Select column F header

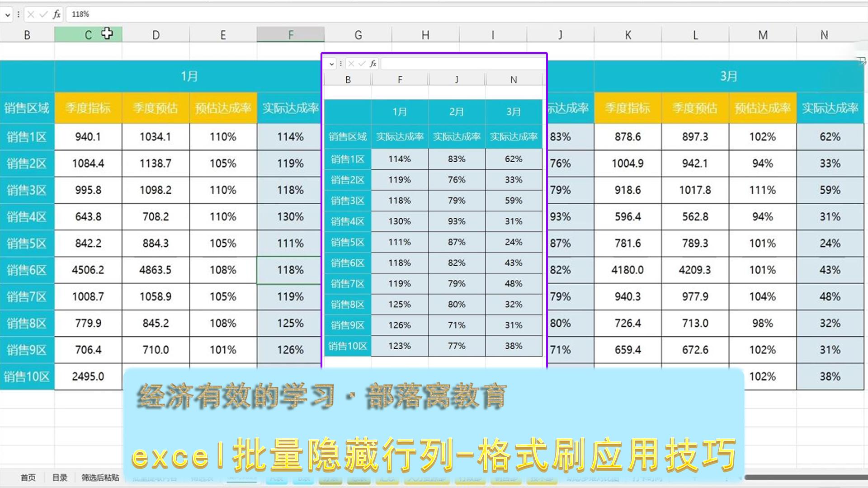pyautogui.click(x=290, y=35)
